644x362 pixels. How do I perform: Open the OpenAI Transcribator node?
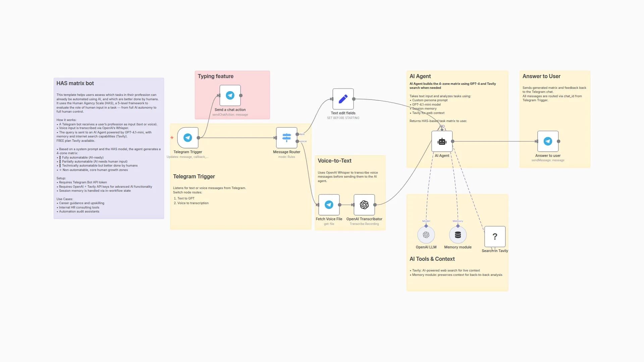pos(364,204)
